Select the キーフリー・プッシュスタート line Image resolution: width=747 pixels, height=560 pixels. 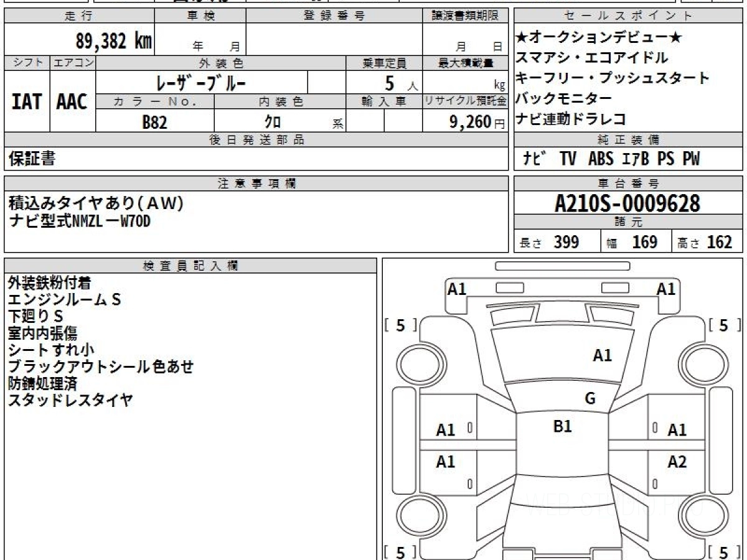coord(613,78)
